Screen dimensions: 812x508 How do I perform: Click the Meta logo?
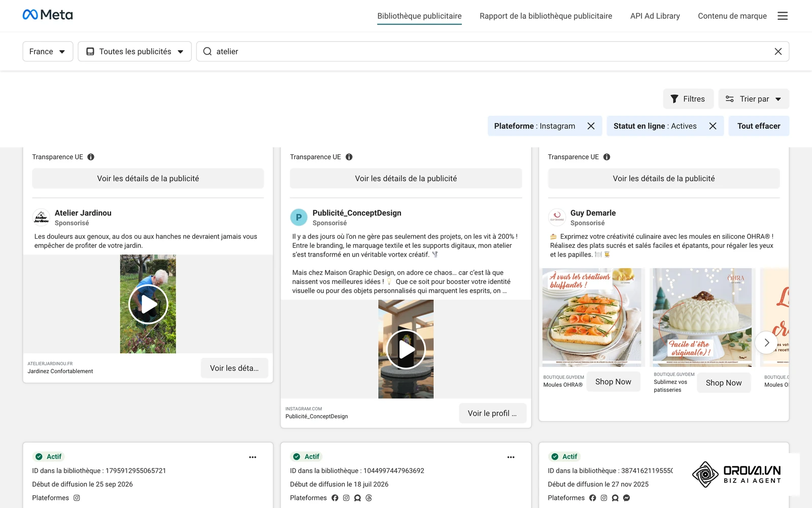[x=48, y=15]
